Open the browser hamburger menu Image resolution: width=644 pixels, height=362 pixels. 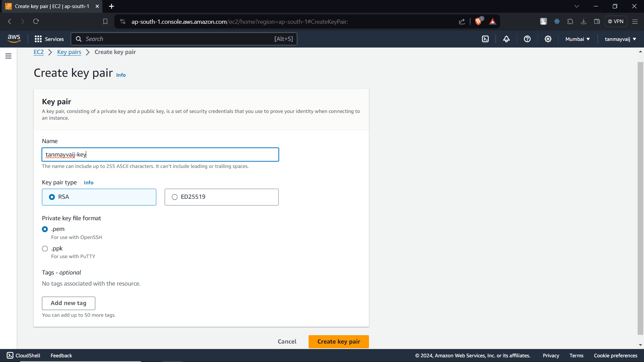[635, 21]
